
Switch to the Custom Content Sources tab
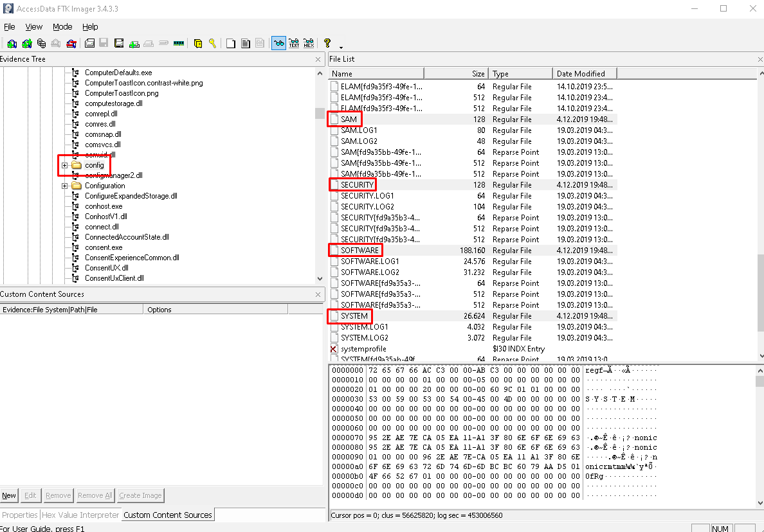pyautogui.click(x=168, y=515)
